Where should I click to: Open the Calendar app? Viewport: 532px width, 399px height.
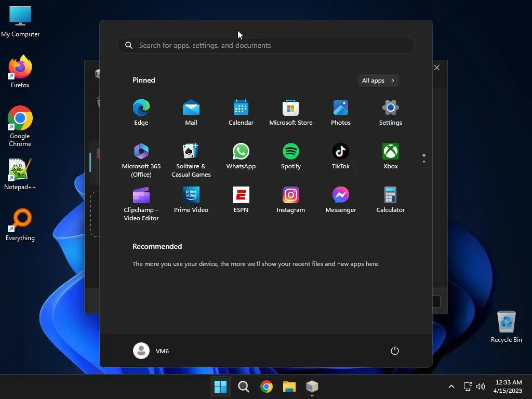point(241,113)
